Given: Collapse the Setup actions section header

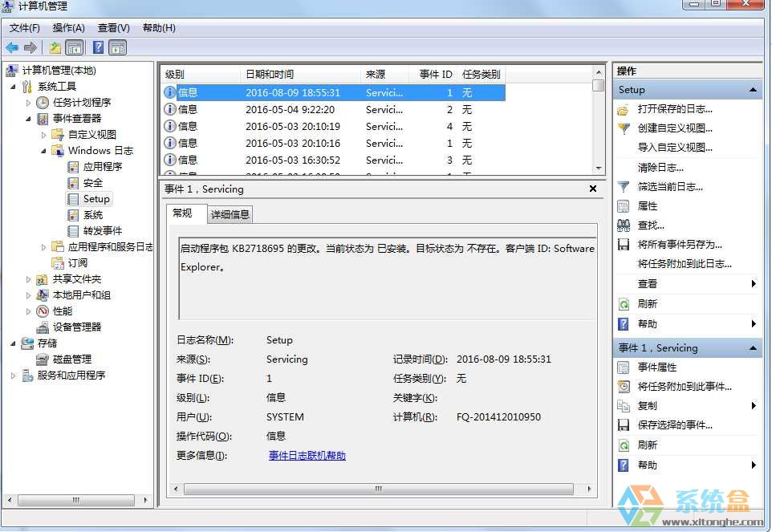Looking at the screenshot, I should click(x=752, y=90).
